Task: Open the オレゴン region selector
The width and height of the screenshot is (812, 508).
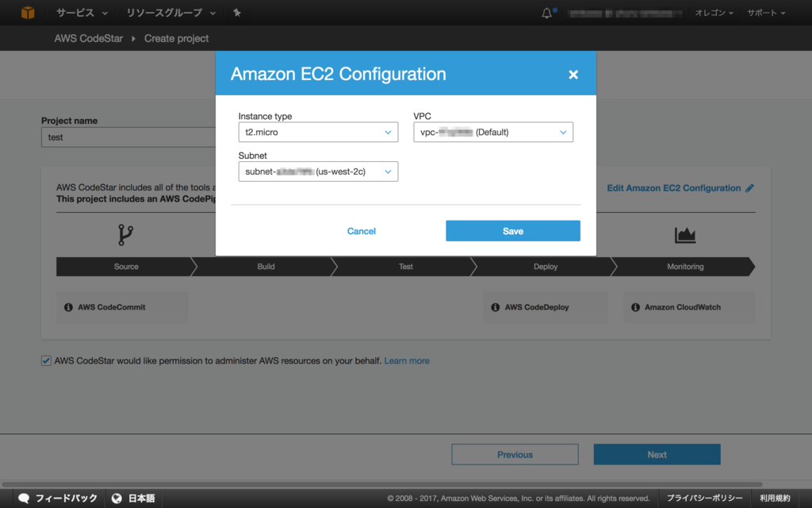Action: point(714,13)
